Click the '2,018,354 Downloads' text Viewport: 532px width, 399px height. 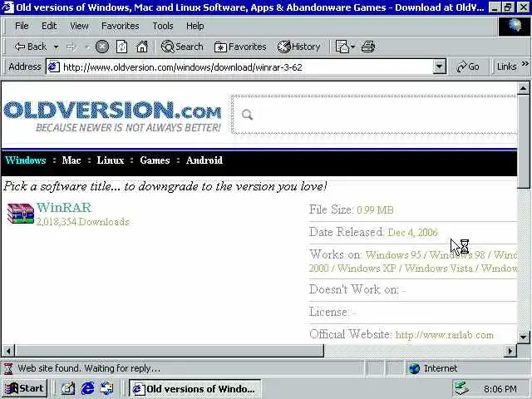click(83, 222)
